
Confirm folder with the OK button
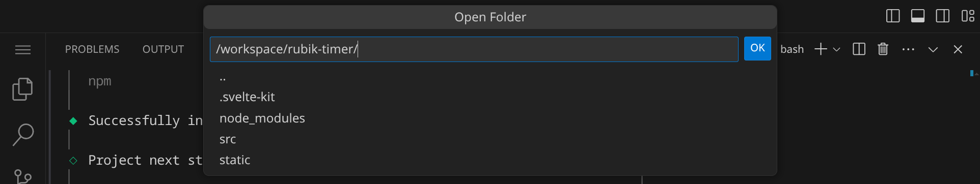(757, 48)
